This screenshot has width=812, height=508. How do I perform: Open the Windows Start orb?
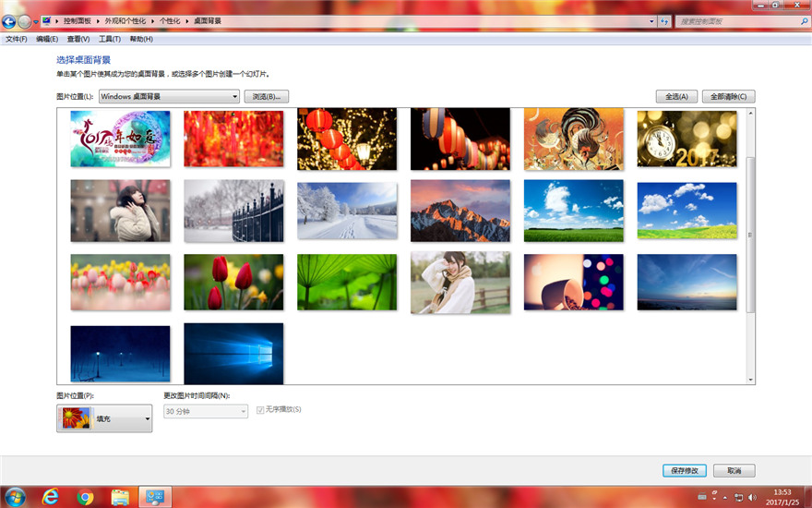15,497
